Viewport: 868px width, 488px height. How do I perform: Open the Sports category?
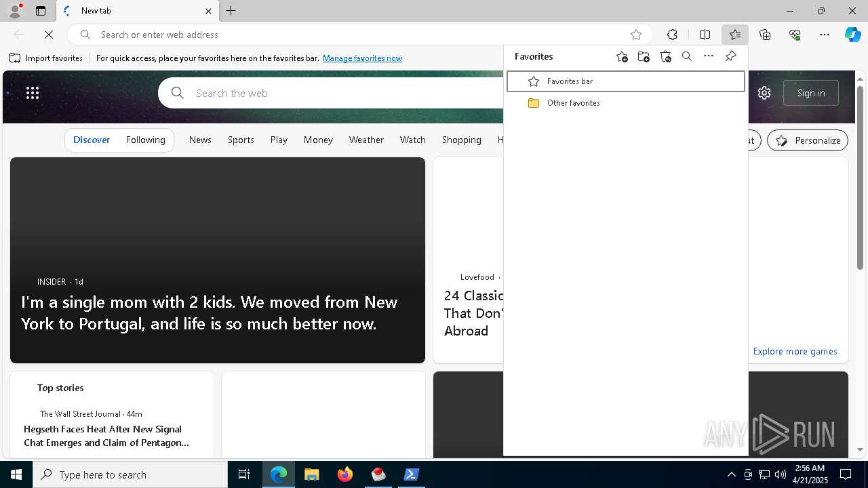241,140
